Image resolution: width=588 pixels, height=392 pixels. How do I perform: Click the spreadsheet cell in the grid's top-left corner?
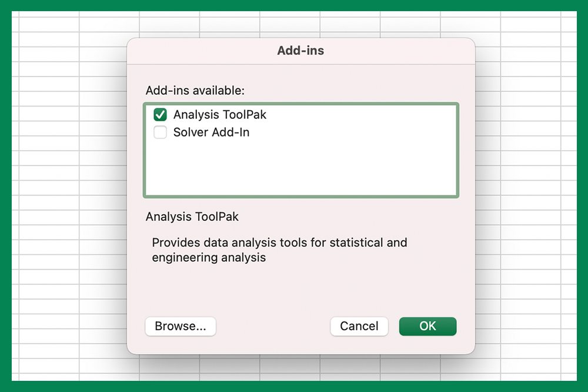(49, 24)
